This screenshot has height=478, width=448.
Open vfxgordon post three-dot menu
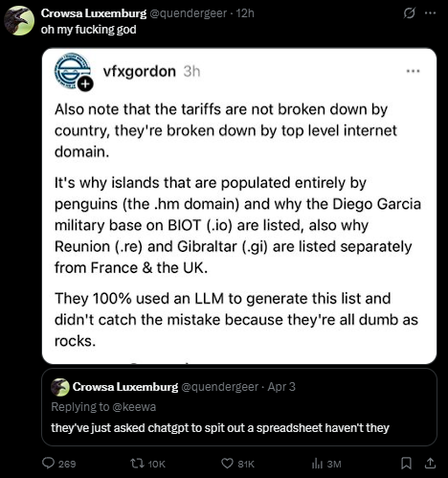(413, 71)
